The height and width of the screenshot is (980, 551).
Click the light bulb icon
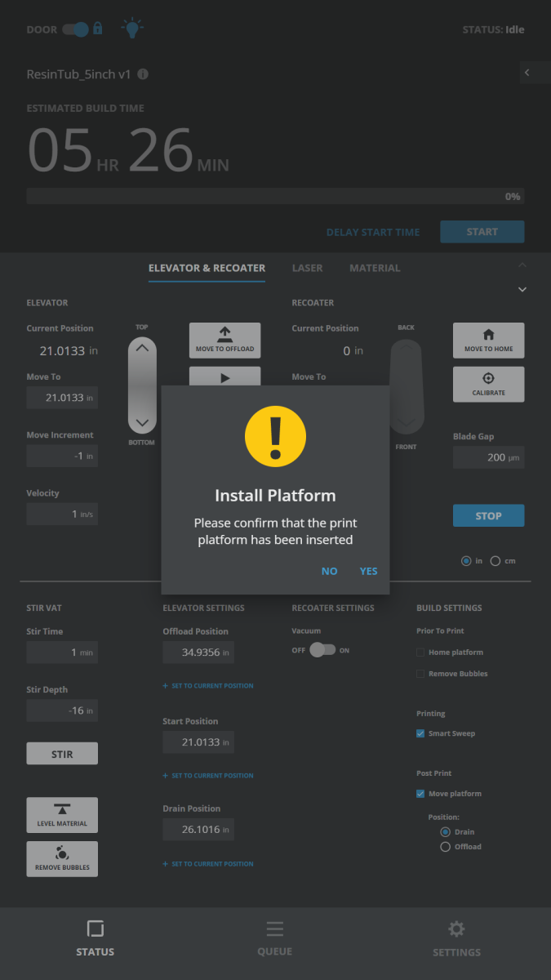coord(131,29)
